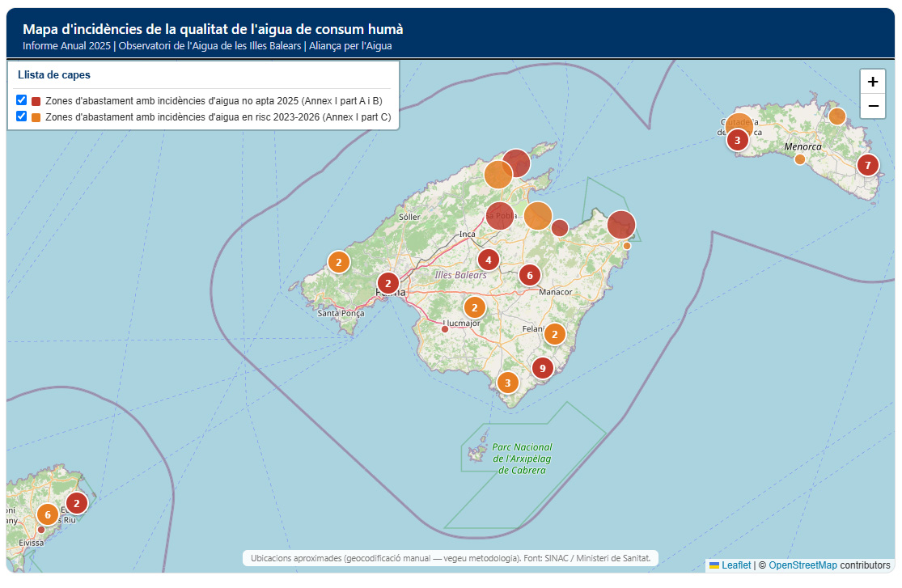902x588 pixels.
Task: Click the 'Illes Balears' map label
Action: tap(461, 275)
